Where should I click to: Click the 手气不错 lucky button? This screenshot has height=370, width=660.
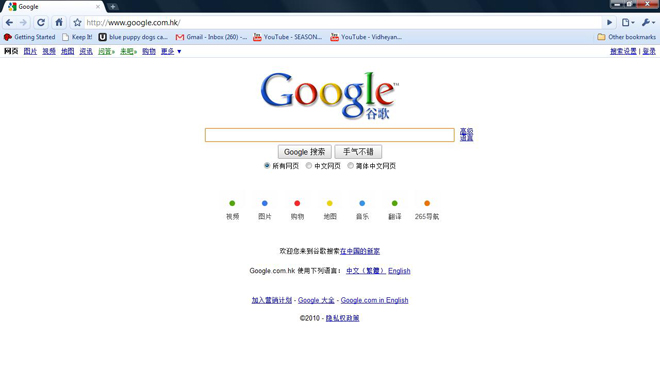coord(358,152)
